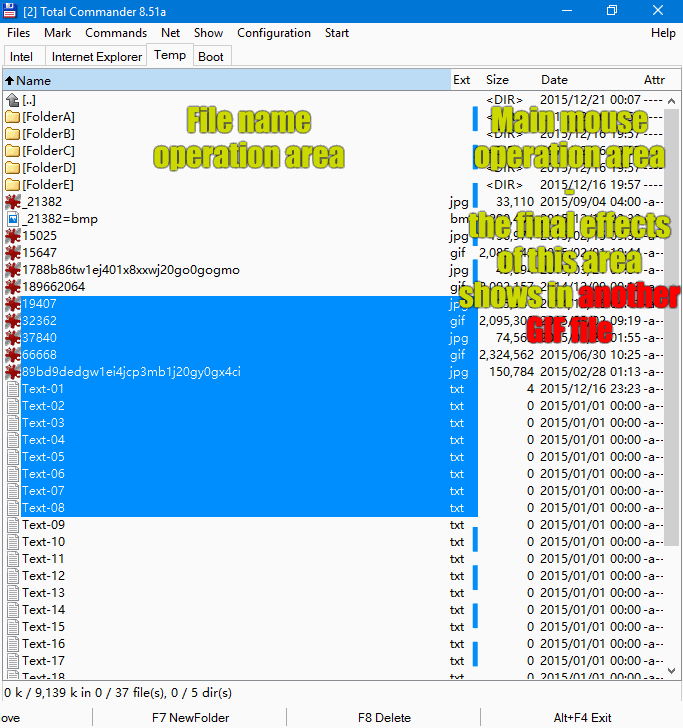The height and width of the screenshot is (728, 683).
Task: Click the text file icon of Text-05
Action: (13, 457)
